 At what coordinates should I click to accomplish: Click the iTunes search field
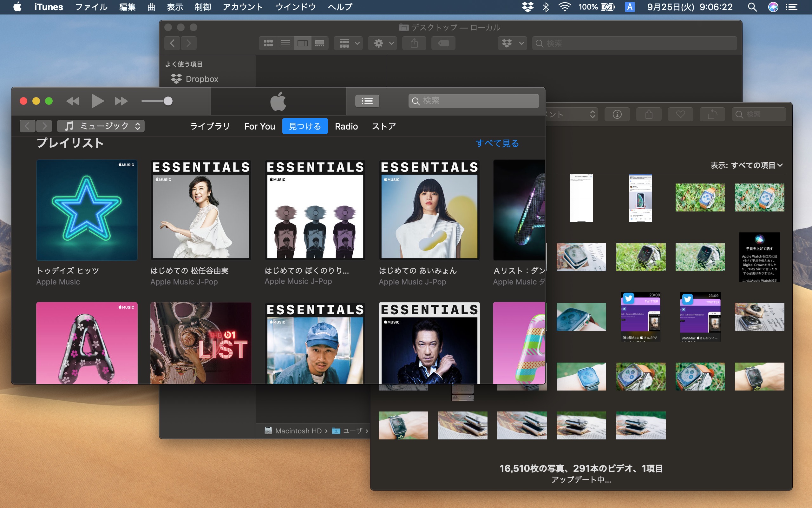(474, 101)
